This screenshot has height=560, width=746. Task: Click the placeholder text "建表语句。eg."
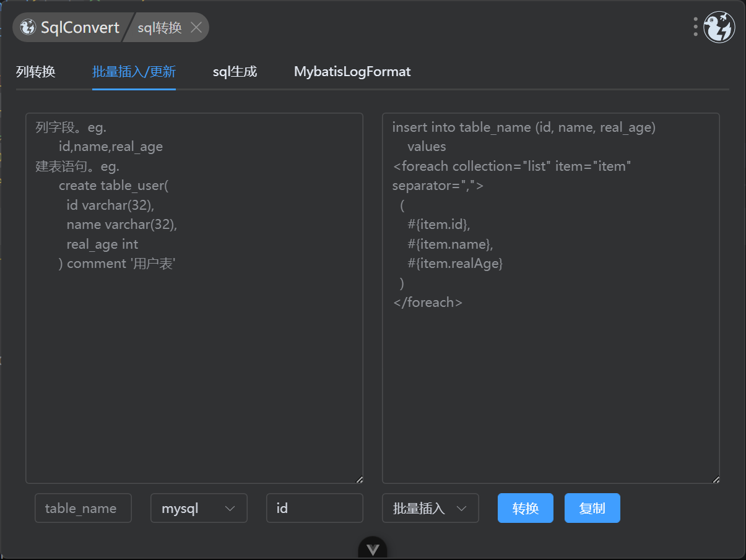pyautogui.click(x=77, y=166)
